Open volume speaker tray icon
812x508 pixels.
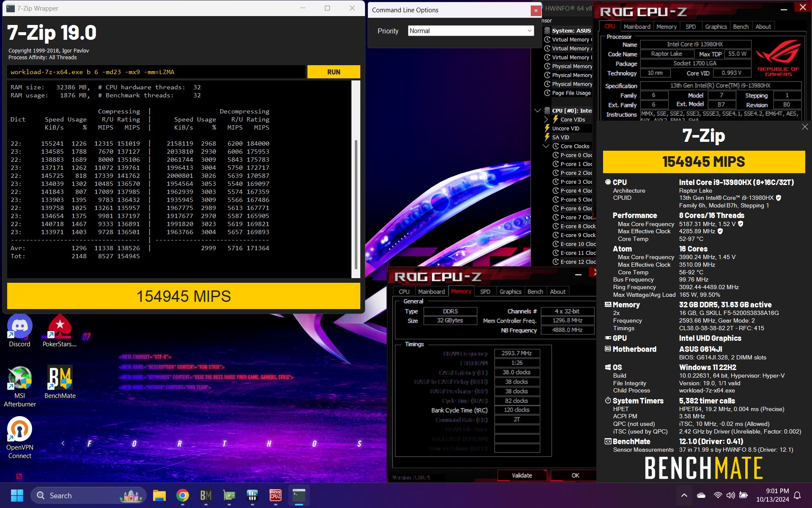click(730, 495)
